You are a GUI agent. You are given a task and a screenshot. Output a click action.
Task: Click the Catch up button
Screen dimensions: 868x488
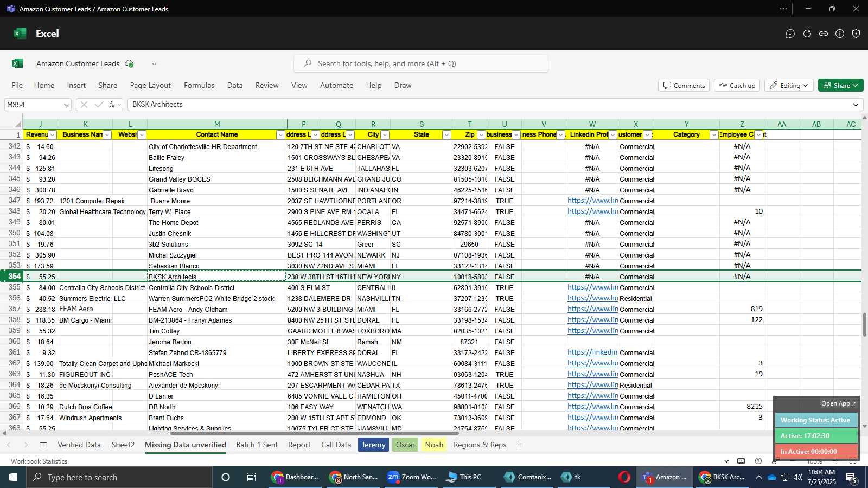point(737,85)
